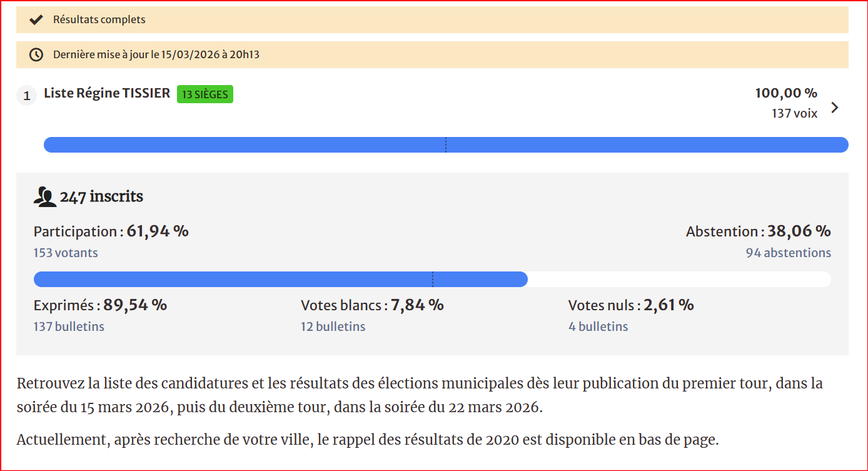
Task: Select the Participation 61,94 % statistic
Action: tap(111, 231)
